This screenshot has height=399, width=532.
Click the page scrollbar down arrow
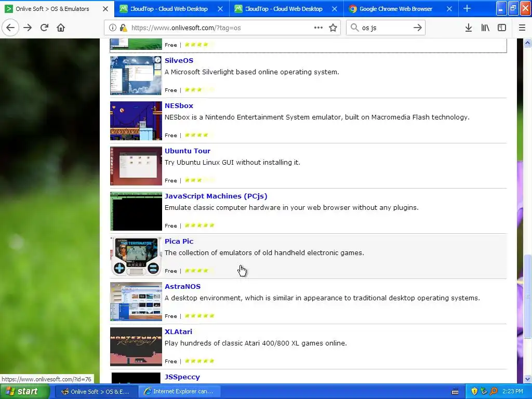[527, 379]
